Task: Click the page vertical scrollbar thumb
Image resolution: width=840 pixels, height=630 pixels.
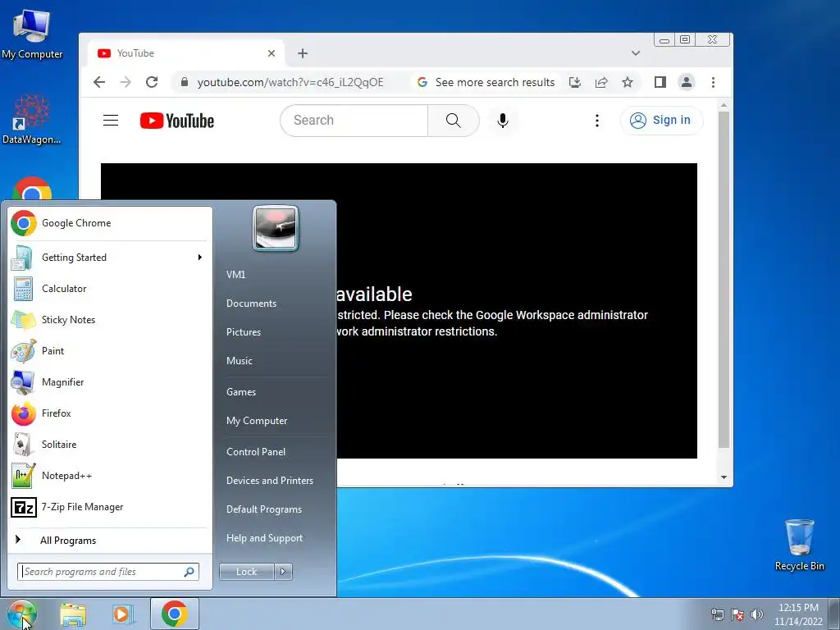Action: [724, 279]
